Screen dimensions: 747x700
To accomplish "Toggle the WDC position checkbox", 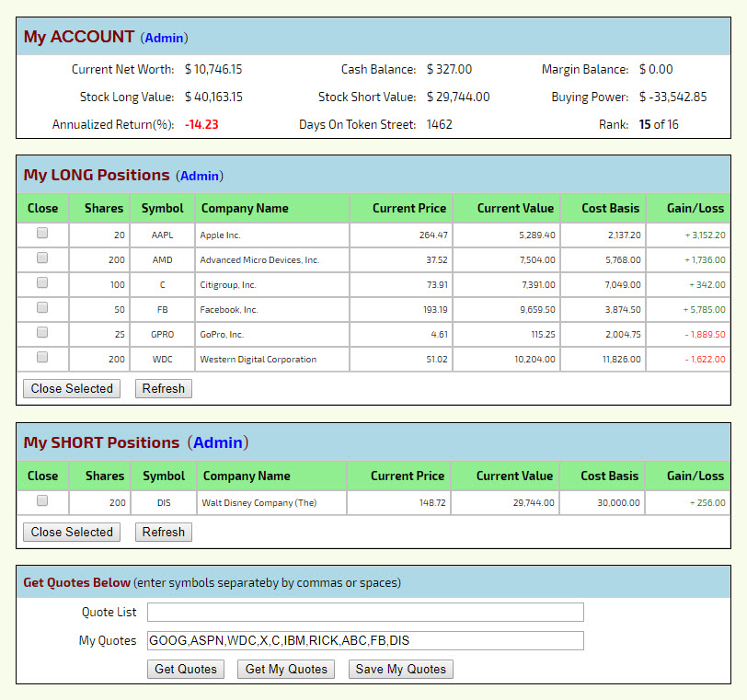I will (42, 357).
